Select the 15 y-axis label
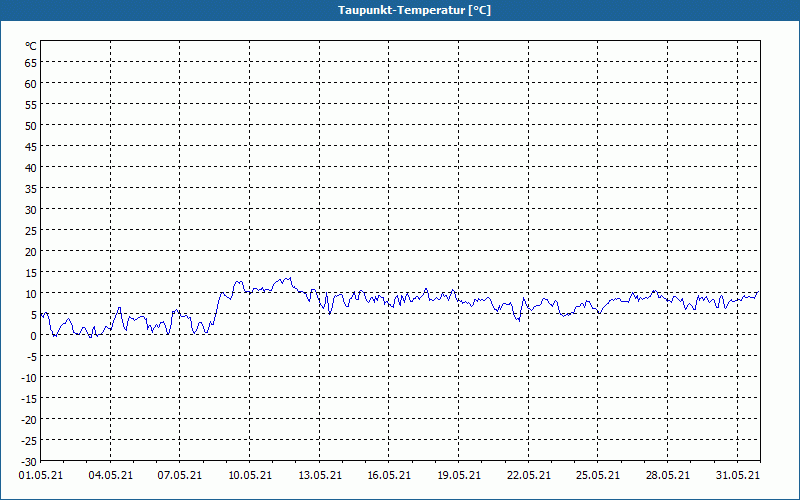 pos(31,272)
